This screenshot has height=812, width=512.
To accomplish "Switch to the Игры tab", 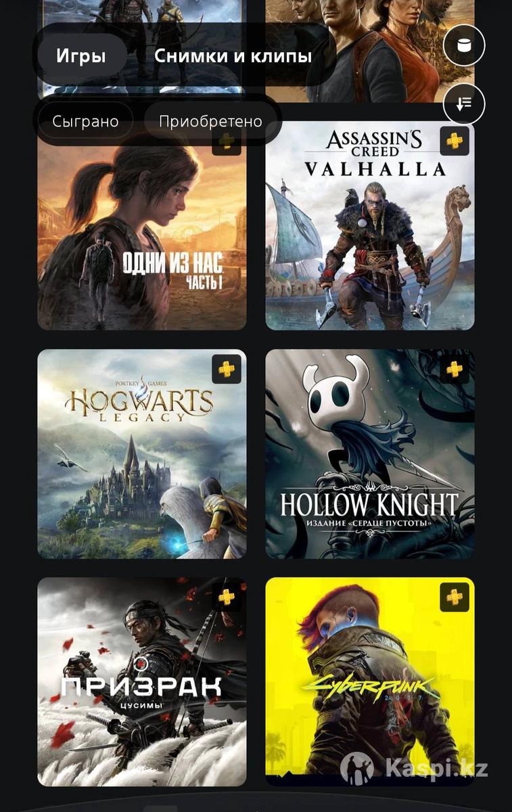I will pyautogui.click(x=81, y=55).
